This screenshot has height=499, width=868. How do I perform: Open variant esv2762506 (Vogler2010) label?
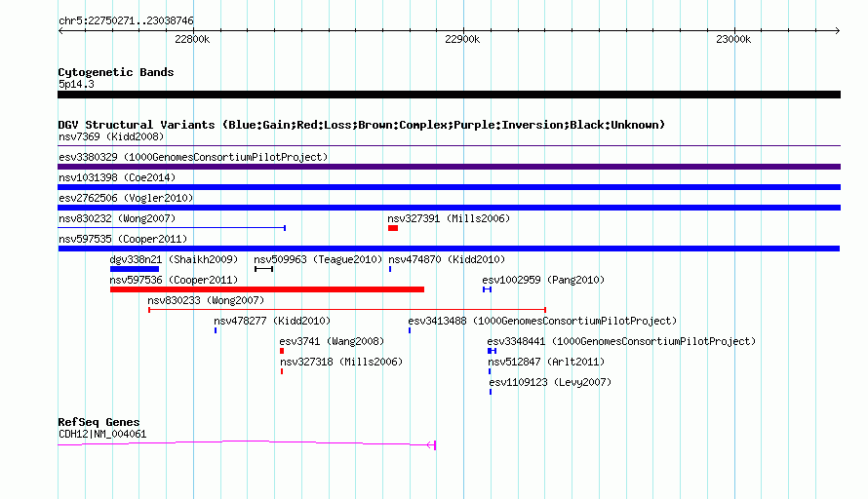pyautogui.click(x=126, y=198)
